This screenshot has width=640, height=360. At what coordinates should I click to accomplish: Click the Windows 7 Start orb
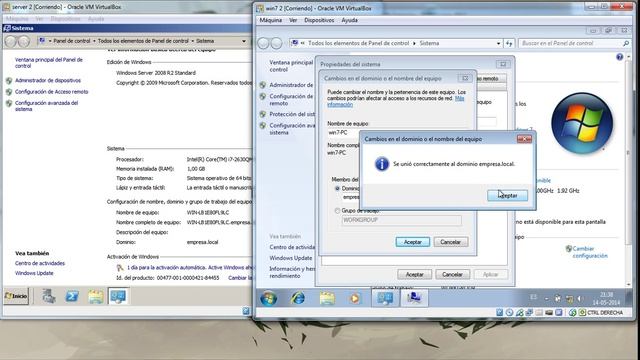click(x=269, y=299)
